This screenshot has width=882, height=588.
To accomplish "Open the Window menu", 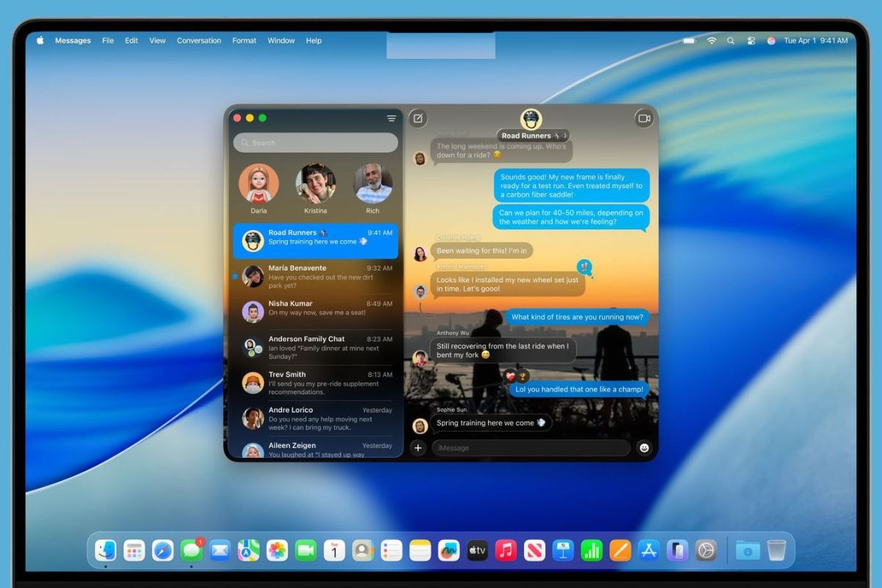I will (x=281, y=40).
